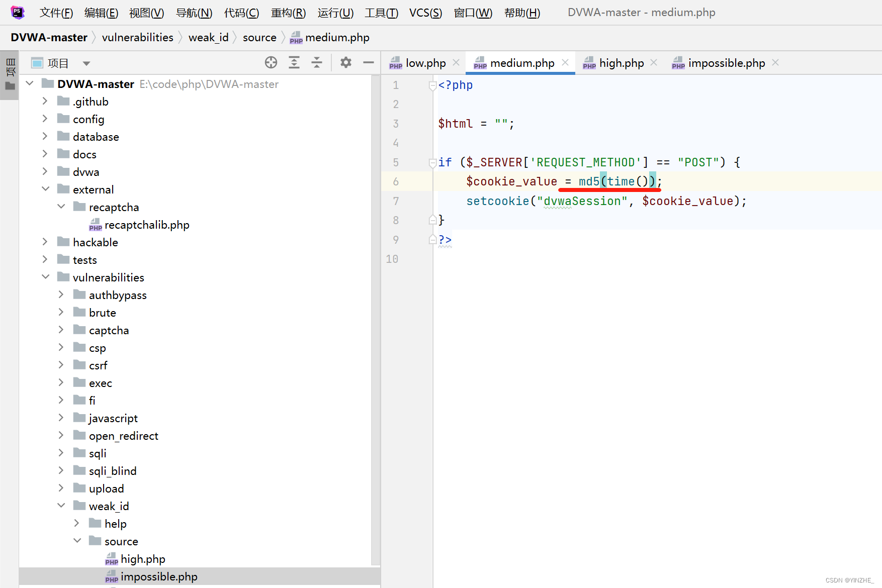Click medium.php breadcrumb
The height and width of the screenshot is (588, 882).
[x=329, y=38]
